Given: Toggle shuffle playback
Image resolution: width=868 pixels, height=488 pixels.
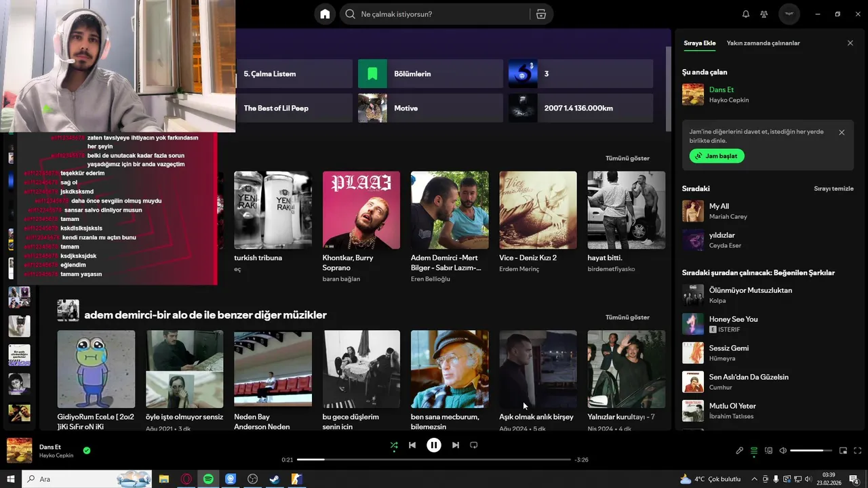Looking at the screenshot, I should click(x=394, y=445).
